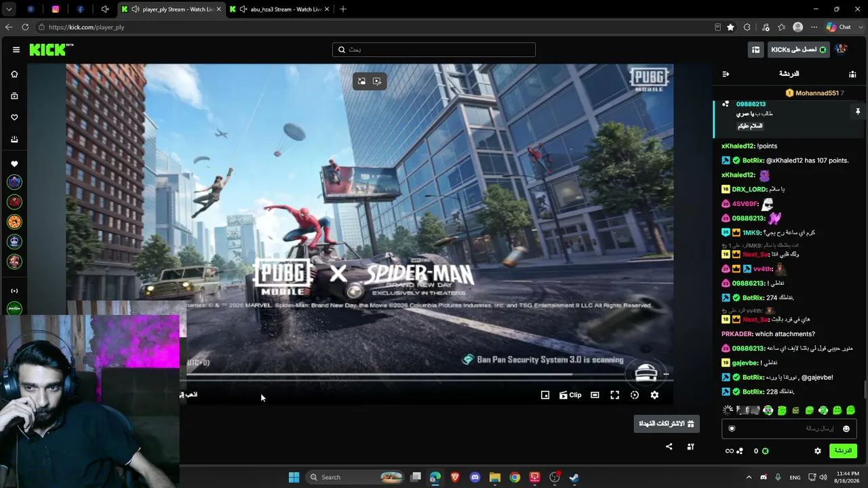The height and width of the screenshot is (488, 868).
Task: Open the video player settings gear
Action: pos(654,395)
